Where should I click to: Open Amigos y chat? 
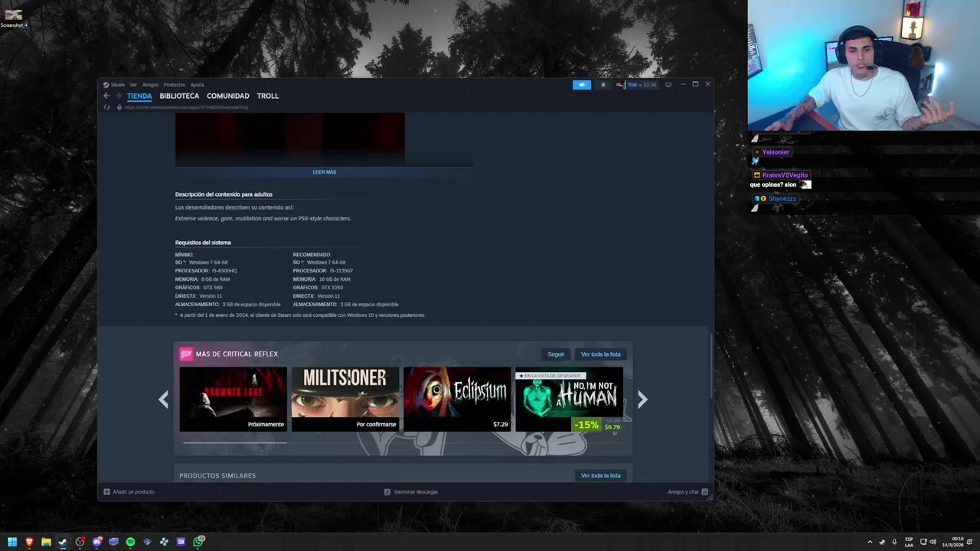pyautogui.click(x=688, y=492)
